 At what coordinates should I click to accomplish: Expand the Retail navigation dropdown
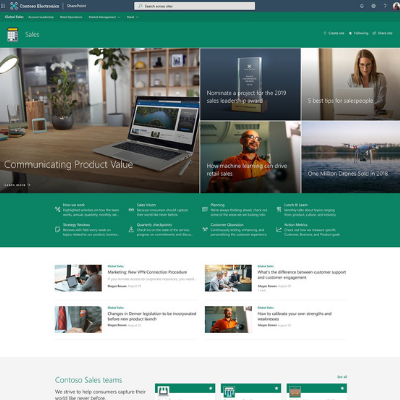pos(133,17)
